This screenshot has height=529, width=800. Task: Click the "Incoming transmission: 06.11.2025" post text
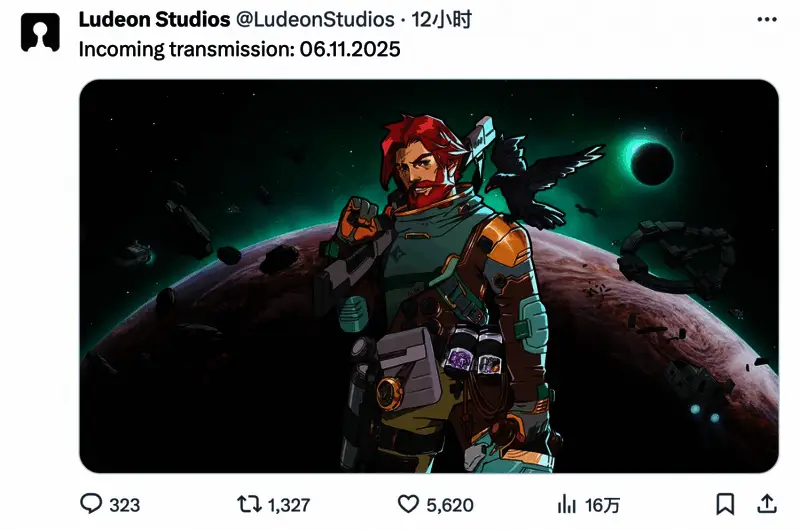(x=239, y=49)
